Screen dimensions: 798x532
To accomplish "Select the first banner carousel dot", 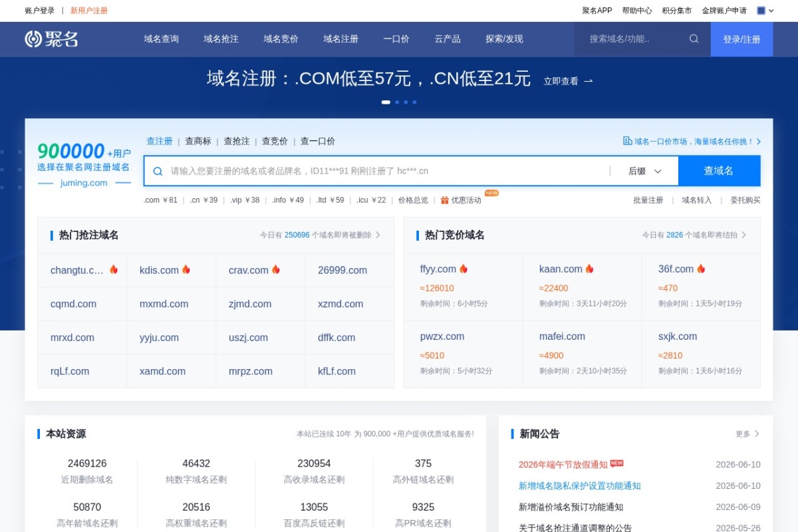I will click(x=386, y=102).
